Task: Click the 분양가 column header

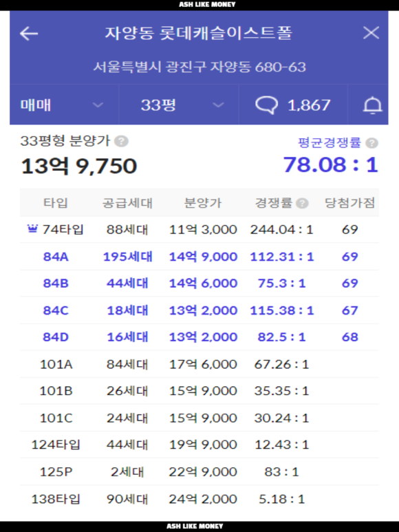Action: (x=203, y=203)
